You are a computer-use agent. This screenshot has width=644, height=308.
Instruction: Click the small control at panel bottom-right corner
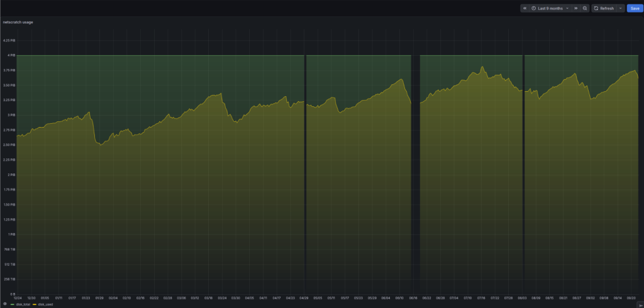[x=641, y=304]
